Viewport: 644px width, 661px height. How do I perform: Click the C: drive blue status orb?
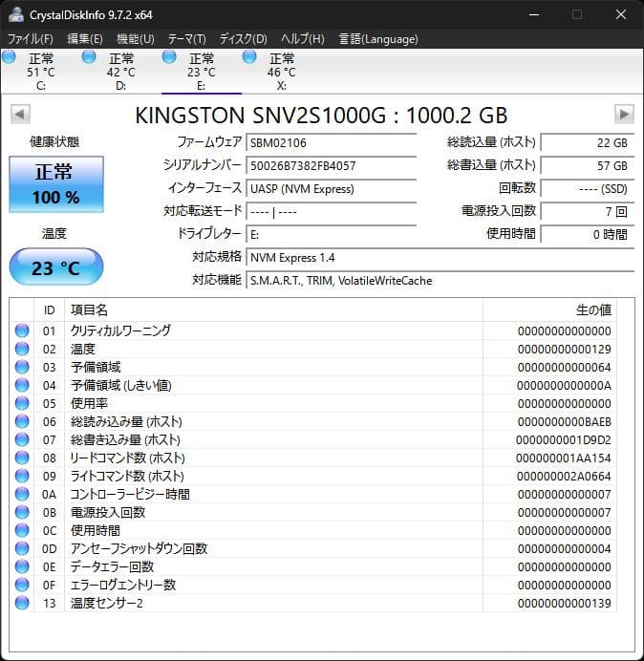coord(9,57)
